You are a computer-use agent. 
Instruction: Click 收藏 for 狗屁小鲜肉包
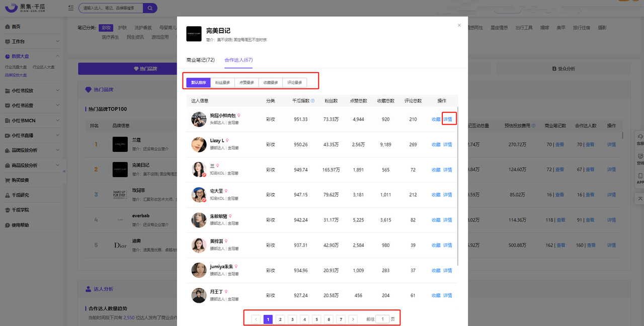436,119
